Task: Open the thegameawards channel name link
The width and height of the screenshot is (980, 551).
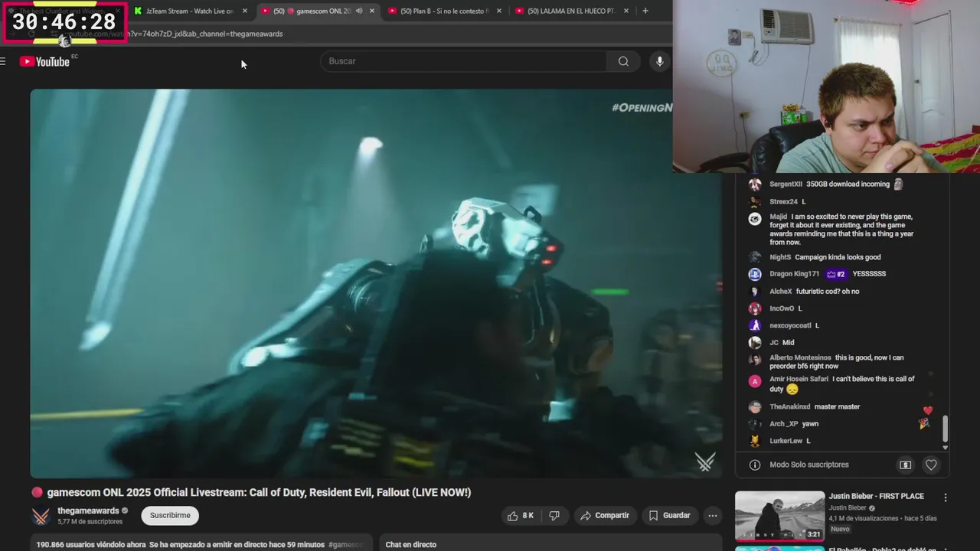Action: click(88, 510)
